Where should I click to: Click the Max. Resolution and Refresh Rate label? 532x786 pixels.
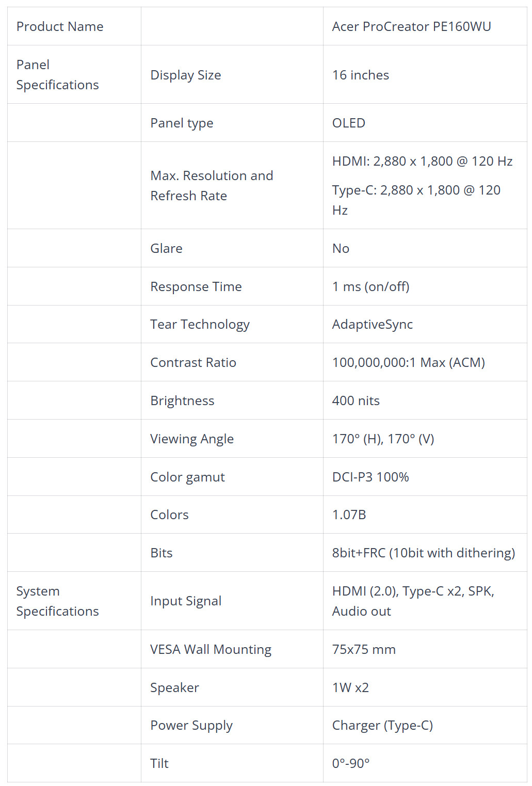point(212,185)
